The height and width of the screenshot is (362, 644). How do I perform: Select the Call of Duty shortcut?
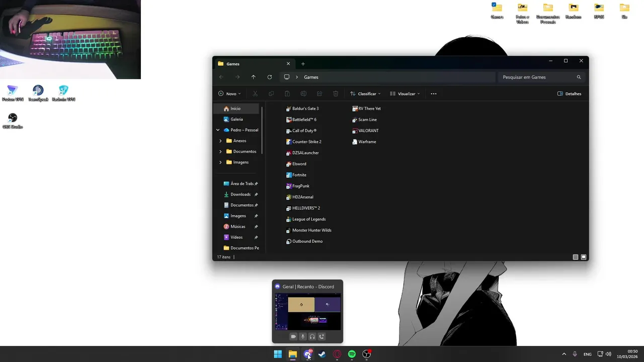coord(301,131)
